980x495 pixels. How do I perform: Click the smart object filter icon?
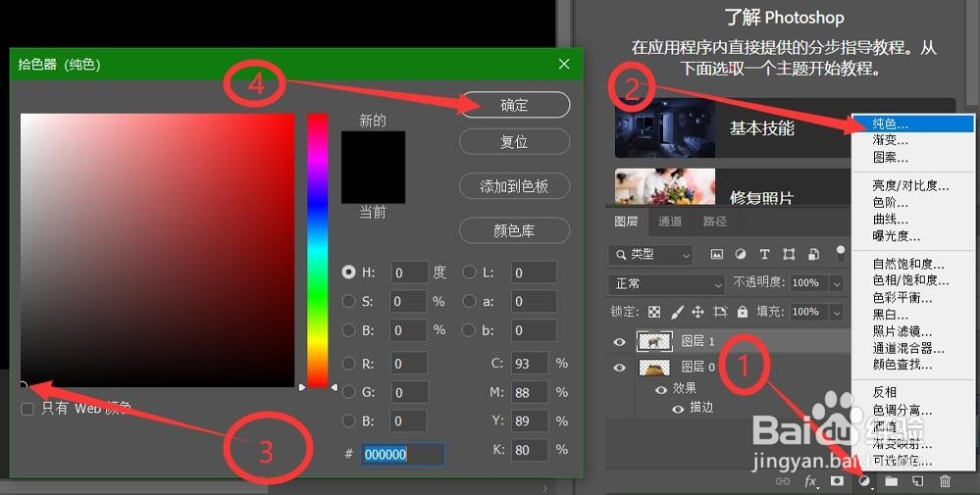tap(813, 254)
